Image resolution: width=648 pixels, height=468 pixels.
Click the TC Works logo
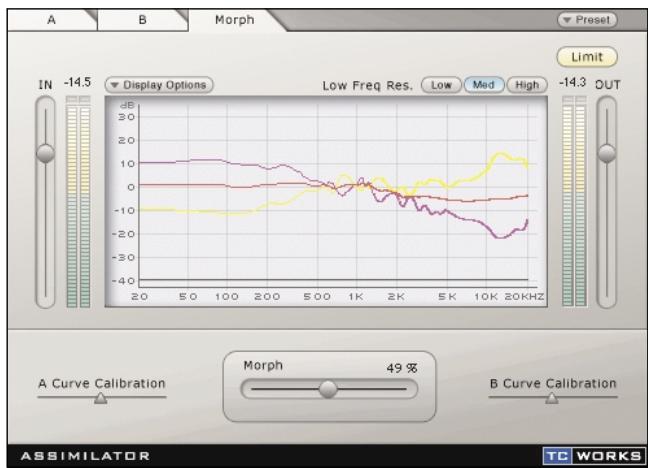[593, 456]
